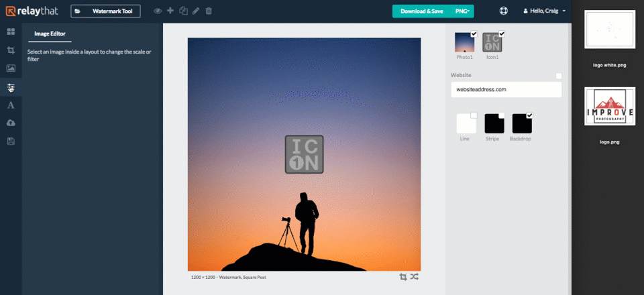The image size is (644, 295).
Task: Go to RelayThat logo home
Action: pos(32,11)
